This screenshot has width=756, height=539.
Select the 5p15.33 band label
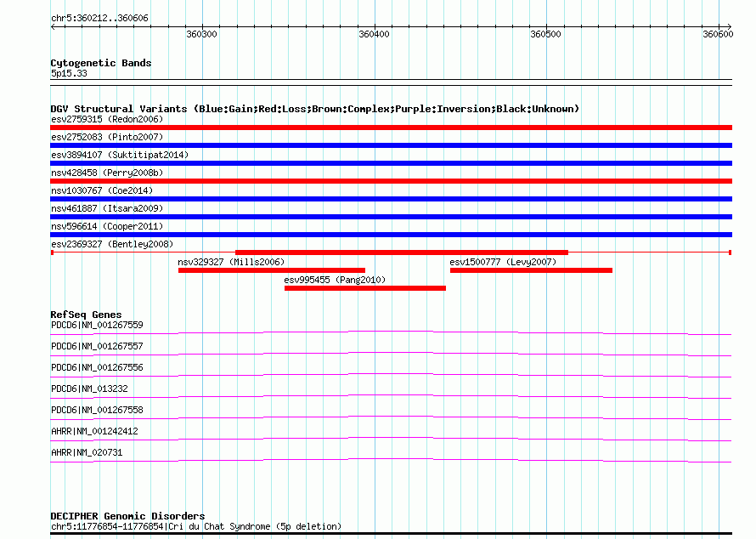69,73
